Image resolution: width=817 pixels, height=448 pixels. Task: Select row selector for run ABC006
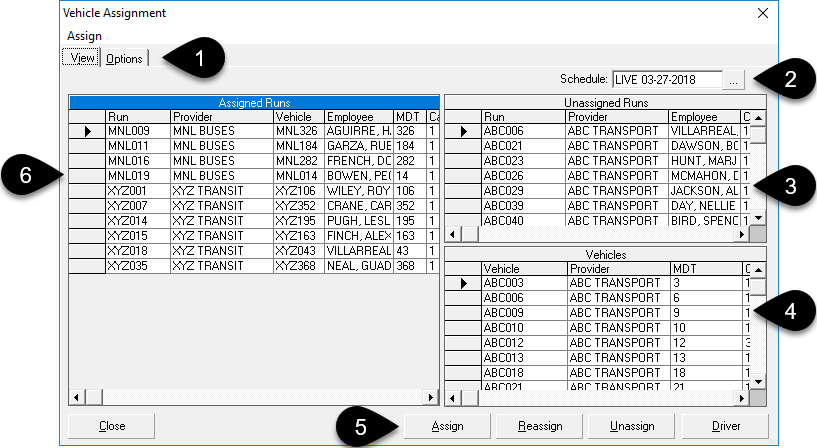click(463, 131)
